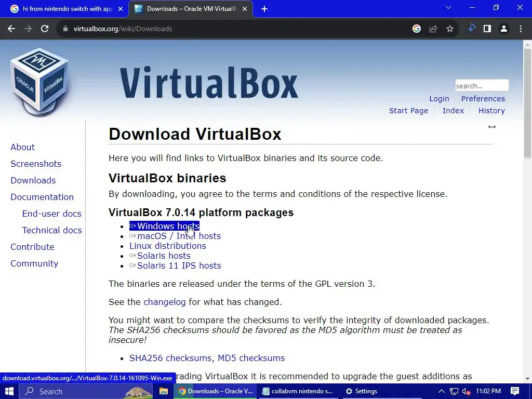Image resolution: width=532 pixels, height=399 pixels.
Task: Download Solaris 11 IPS hosts package
Action: pos(175,265)
